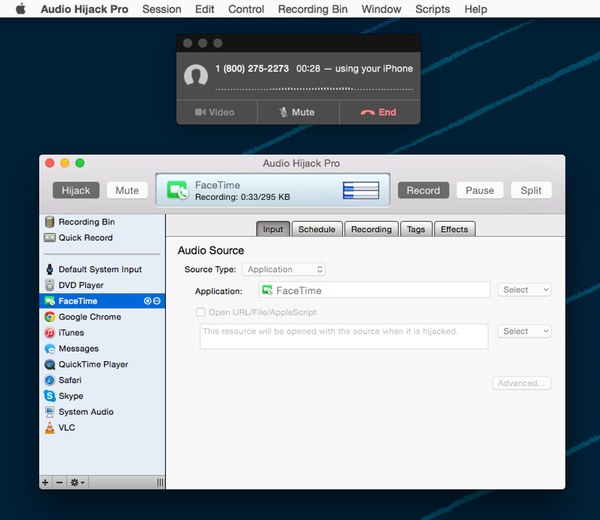This screenshot has width=600, height=520.
Task: Select the FaceTime icon in the sidebar
Action: click(x=49, y=301)
